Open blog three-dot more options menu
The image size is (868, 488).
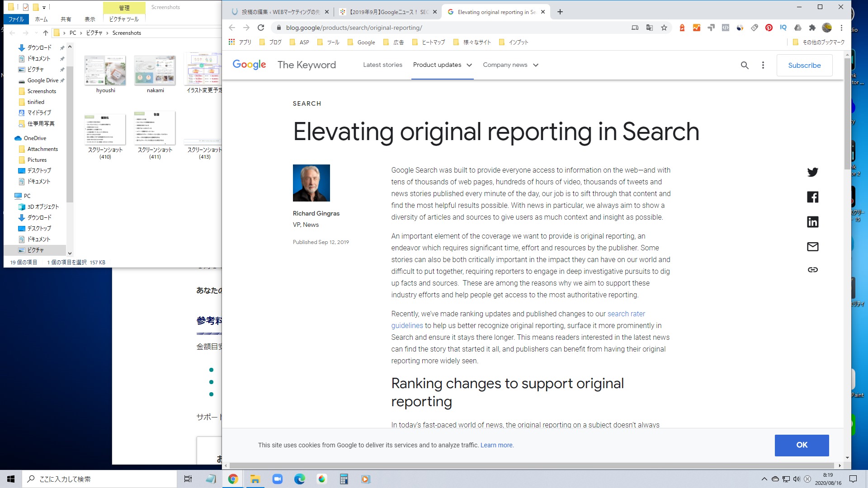point(763,65)
